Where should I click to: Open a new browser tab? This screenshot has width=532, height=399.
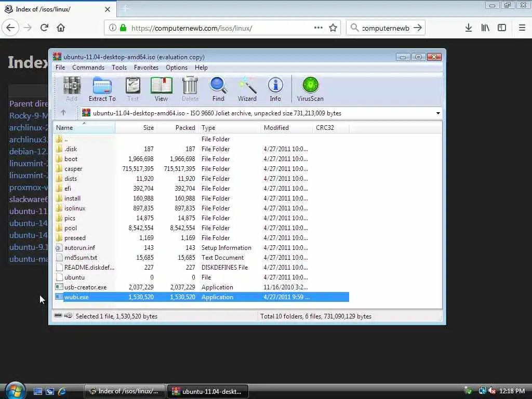coord(125,9)
